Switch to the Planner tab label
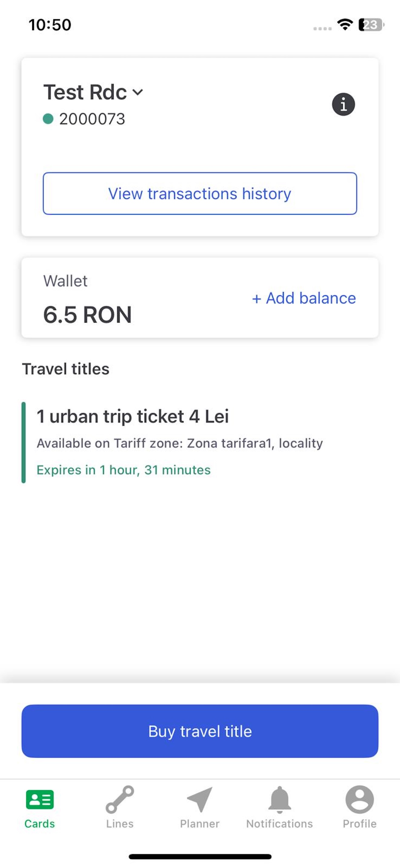The height and width of the screenshot is (868, 400). pos(200,824)
